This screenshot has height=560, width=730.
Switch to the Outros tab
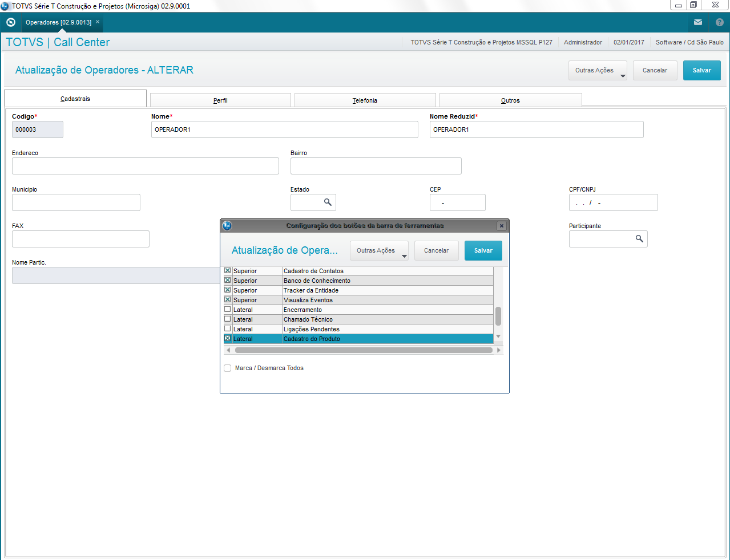(x=510, y=100)
